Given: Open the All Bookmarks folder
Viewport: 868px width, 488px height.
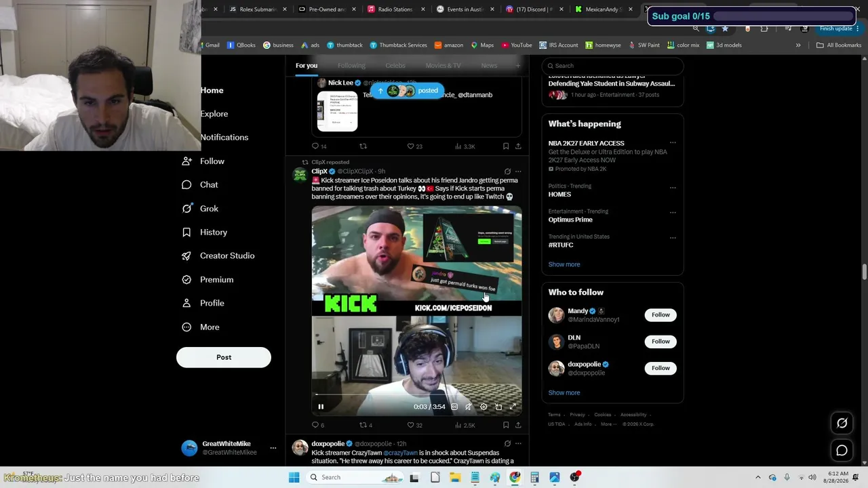Looking at the screenshot, I should pyautogui.click(x=839, y=45).
